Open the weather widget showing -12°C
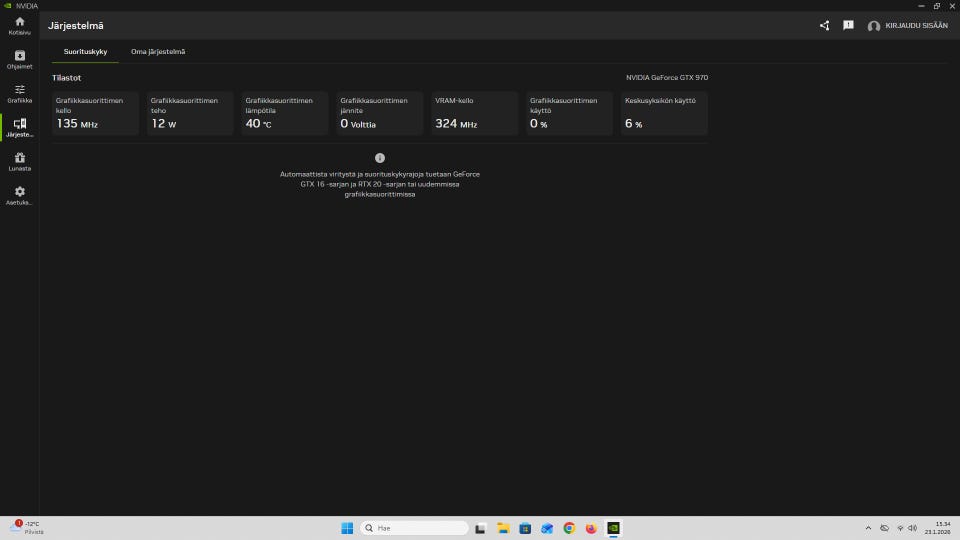 (28, 527)
